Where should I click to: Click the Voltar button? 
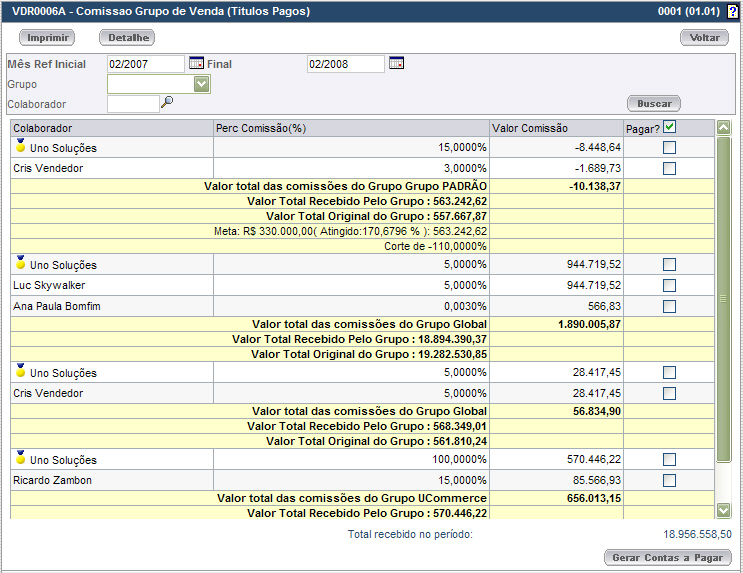click(x=705, y=38)
